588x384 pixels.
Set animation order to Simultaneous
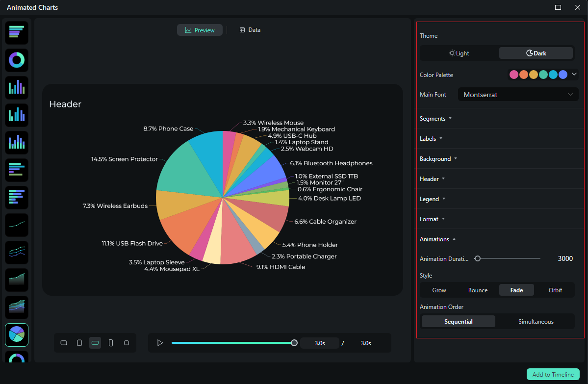pyautogui.click(x=536, y=321)
